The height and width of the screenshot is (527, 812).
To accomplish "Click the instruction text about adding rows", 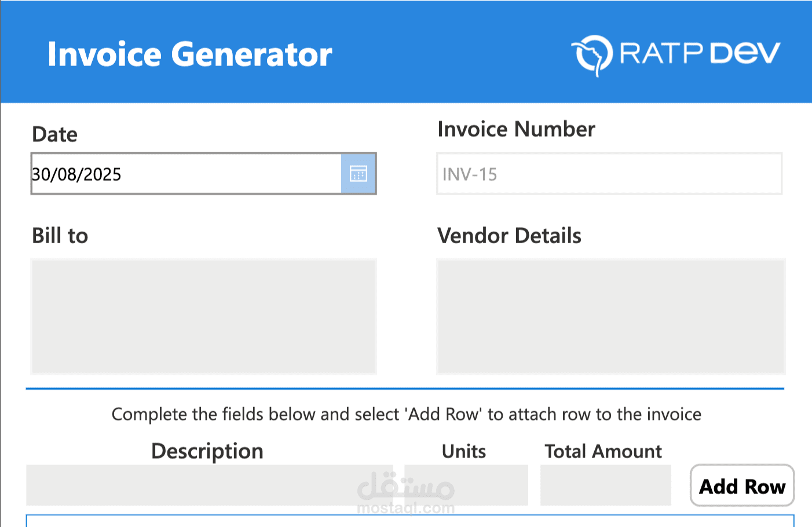I will click(405, 414).
